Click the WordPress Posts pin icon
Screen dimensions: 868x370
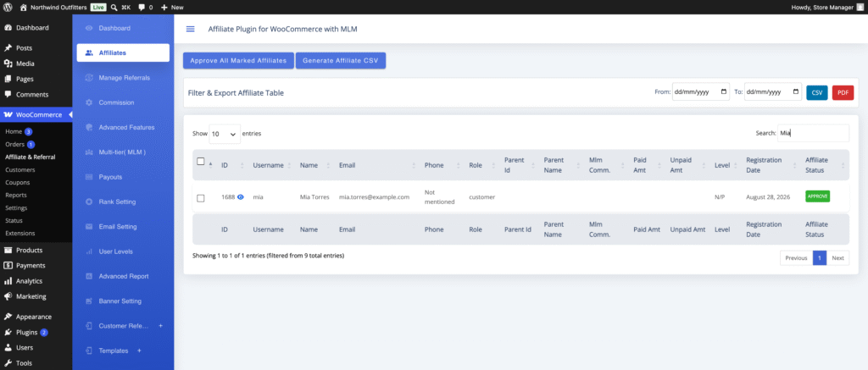click(8, 48)
